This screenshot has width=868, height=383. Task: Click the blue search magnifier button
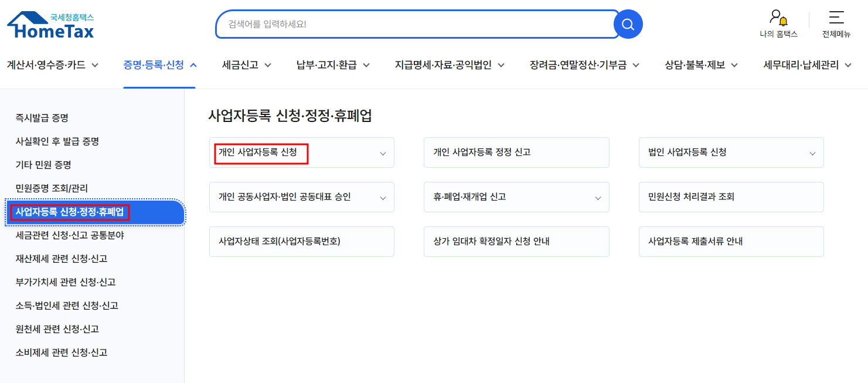(x=628, y=24)
